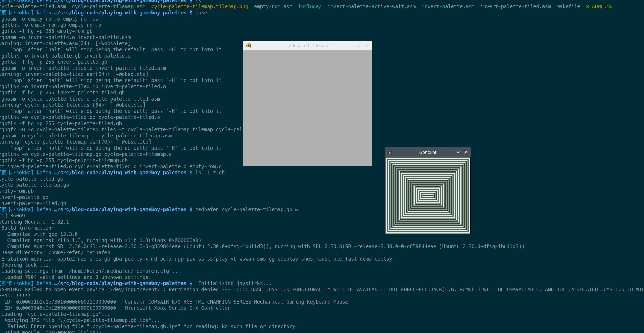Click the 'Build information:' line

28,228
